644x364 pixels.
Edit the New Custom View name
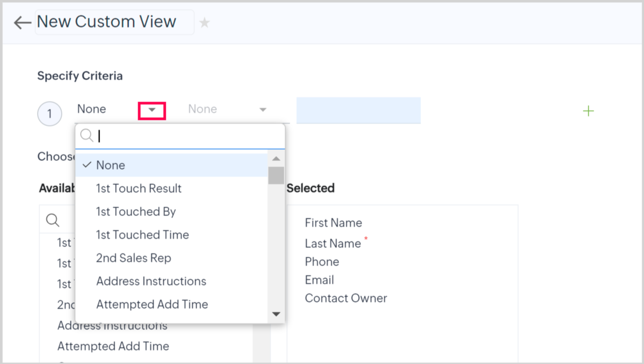[x=106, y=22]
